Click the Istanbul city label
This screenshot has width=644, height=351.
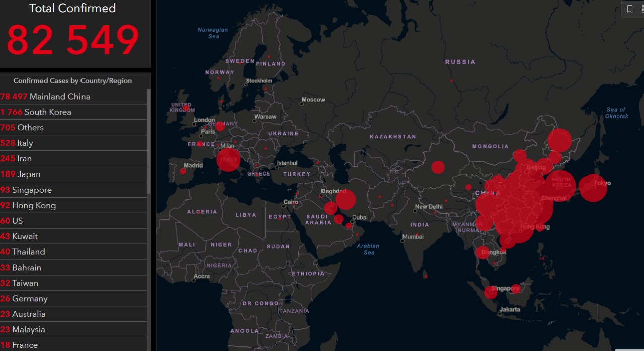[287, 163]
